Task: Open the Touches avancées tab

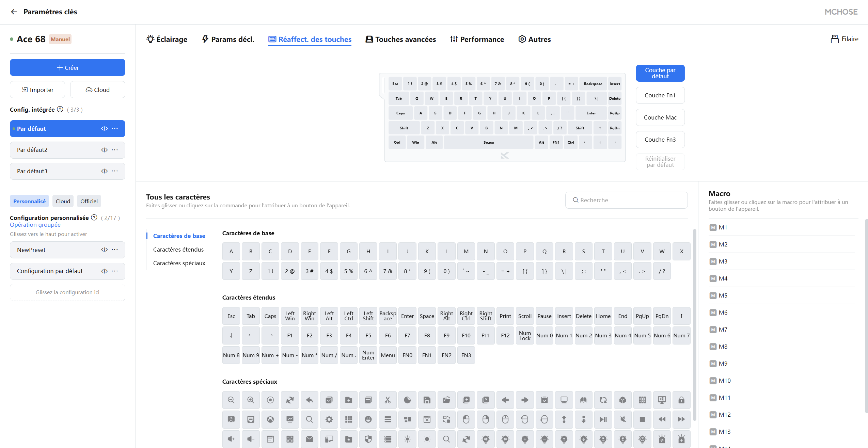Action: pos(400,39)
